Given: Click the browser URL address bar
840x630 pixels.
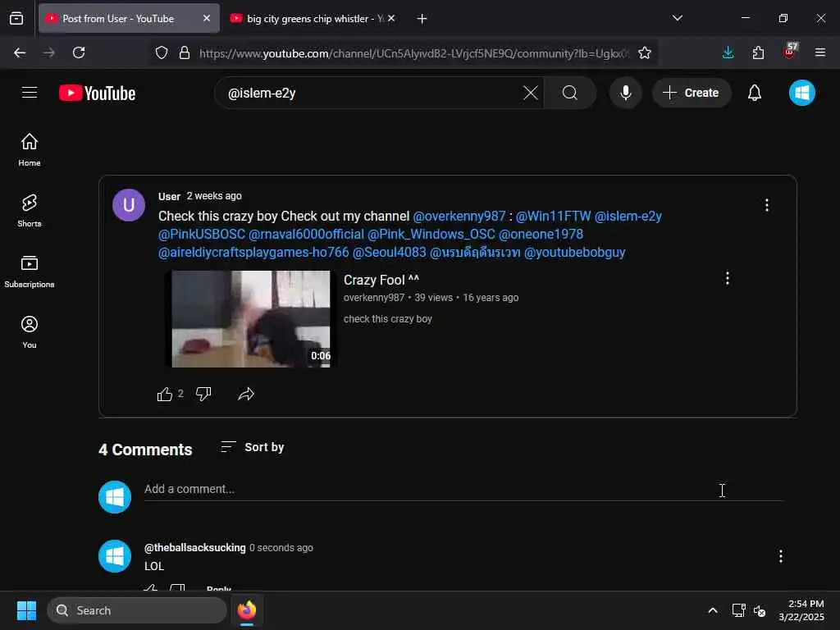Looking at the screenshot, I should pos(414,53).
